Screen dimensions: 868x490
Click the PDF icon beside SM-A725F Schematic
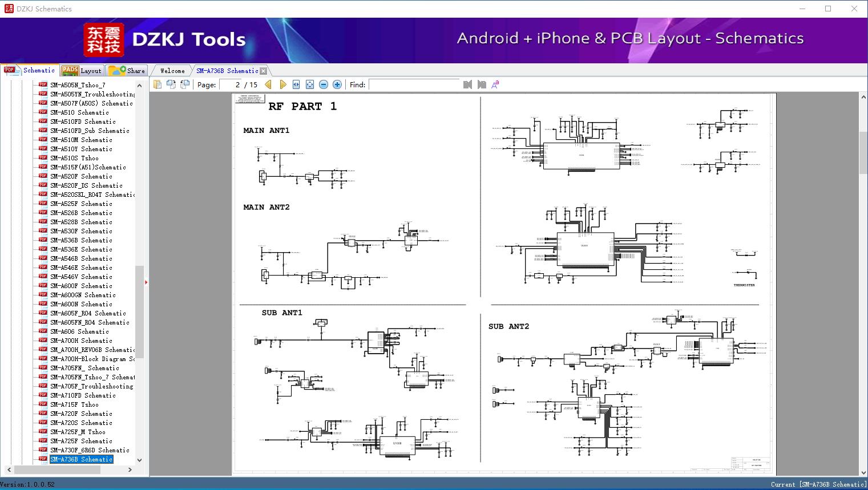[x=43, y=441]
